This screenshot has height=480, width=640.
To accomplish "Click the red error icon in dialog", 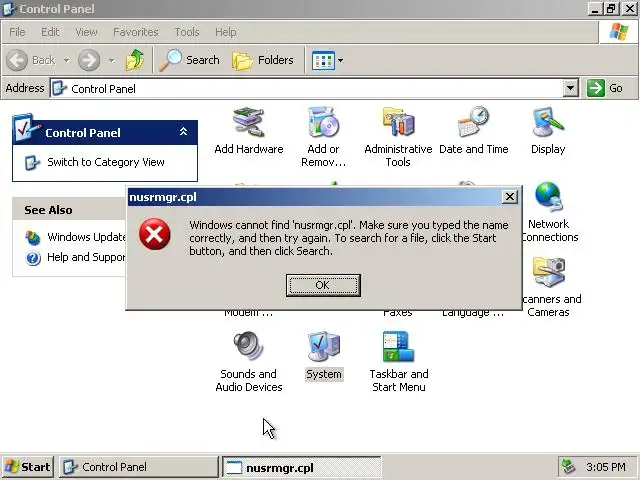I will 155,234.
